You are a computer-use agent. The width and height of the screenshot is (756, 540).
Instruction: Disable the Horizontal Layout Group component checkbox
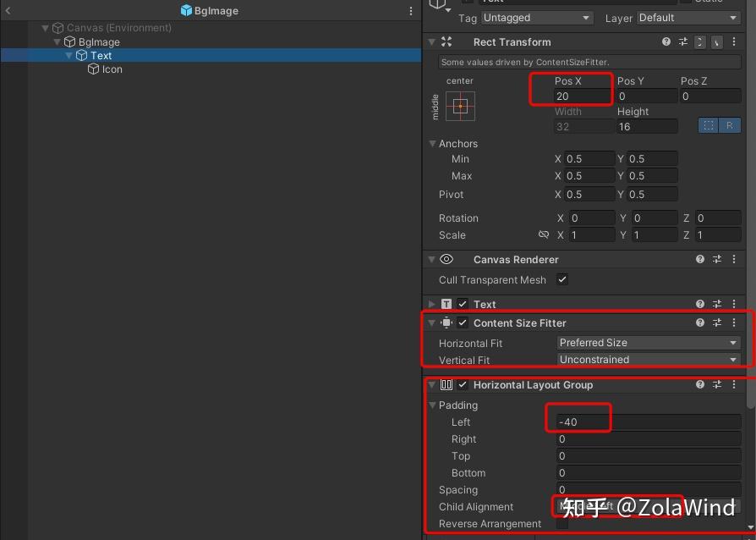click(x=463, y=384)
